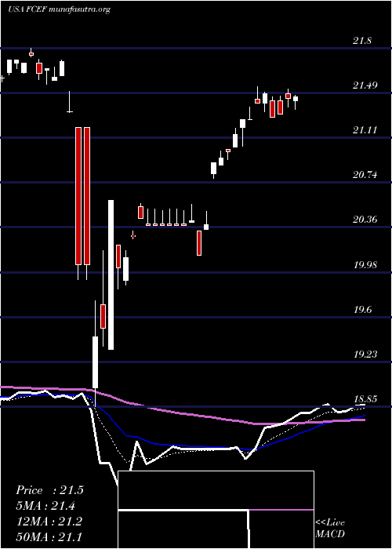Click the 20.74 price axis label

coord(365,174)
